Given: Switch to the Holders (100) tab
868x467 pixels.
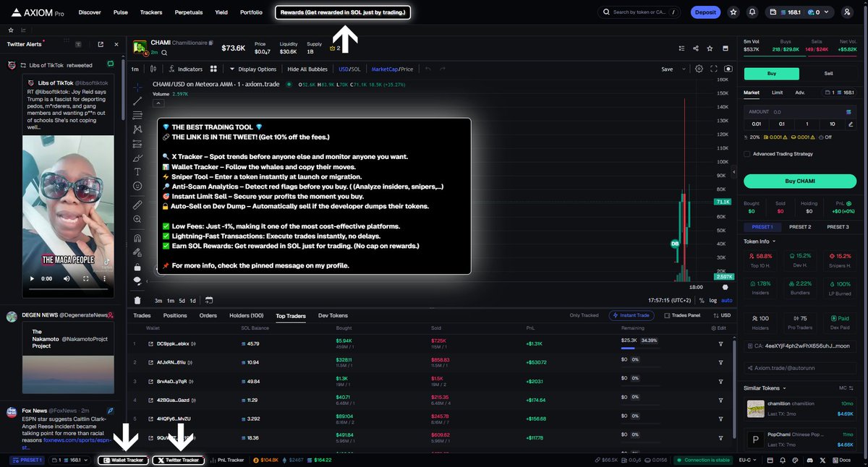Looking at the screenshot, I should point(247,316).
